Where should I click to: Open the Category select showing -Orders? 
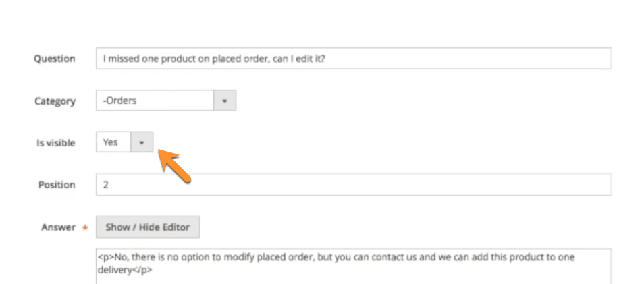pos(165,101)
